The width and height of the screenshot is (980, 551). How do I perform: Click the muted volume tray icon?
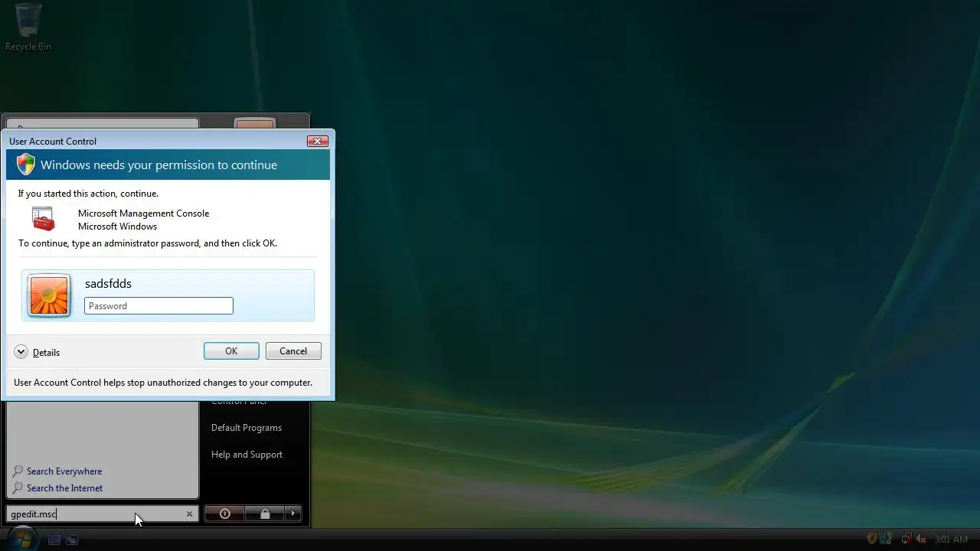pos(921,539)
